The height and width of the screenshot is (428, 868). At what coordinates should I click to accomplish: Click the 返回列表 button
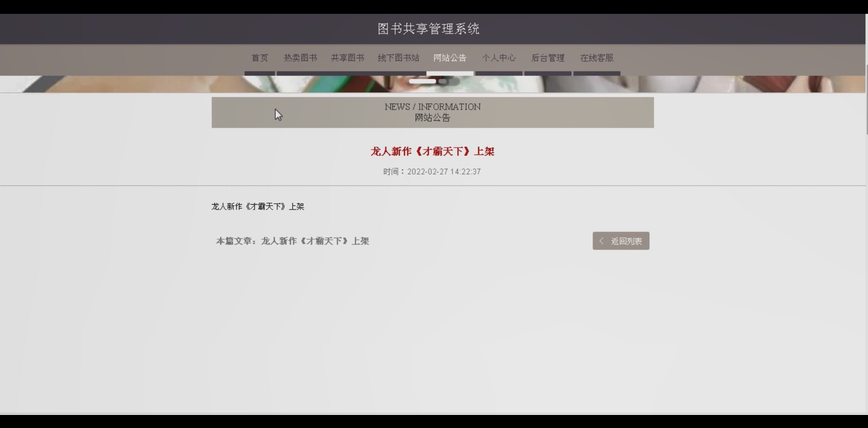click(x=621, y=241)
